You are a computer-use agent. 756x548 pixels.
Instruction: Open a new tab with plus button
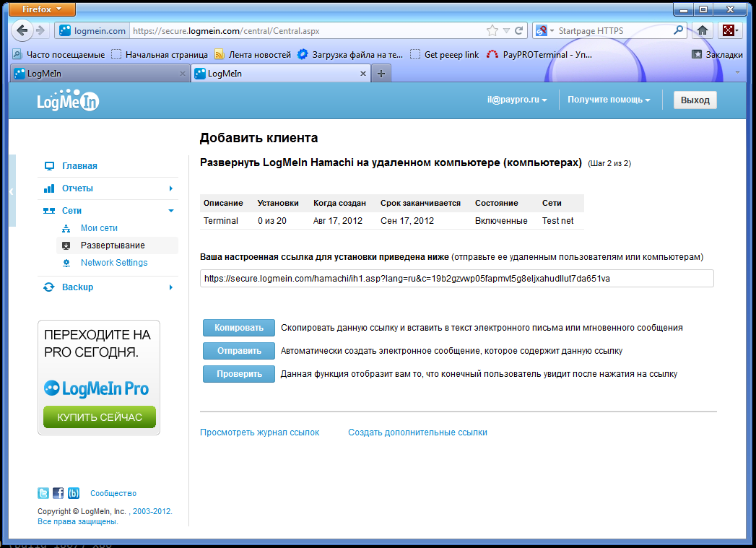[381, 74]
